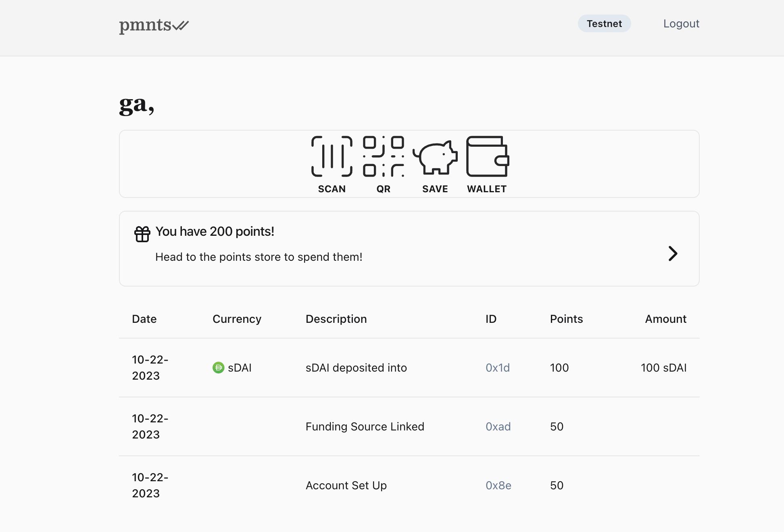Click 'Account Set Up' description
The image size is (784, 532).
click(x=346, y=485)
